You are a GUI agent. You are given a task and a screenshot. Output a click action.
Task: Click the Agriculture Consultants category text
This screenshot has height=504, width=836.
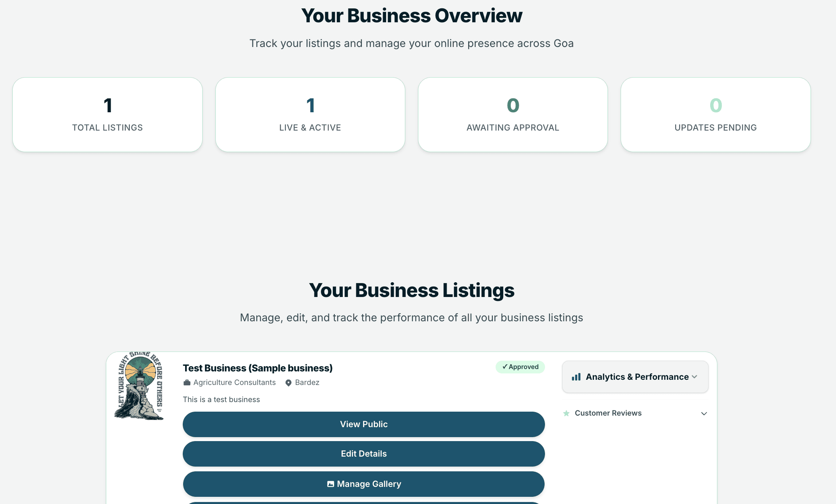click(x=234, y=382)
